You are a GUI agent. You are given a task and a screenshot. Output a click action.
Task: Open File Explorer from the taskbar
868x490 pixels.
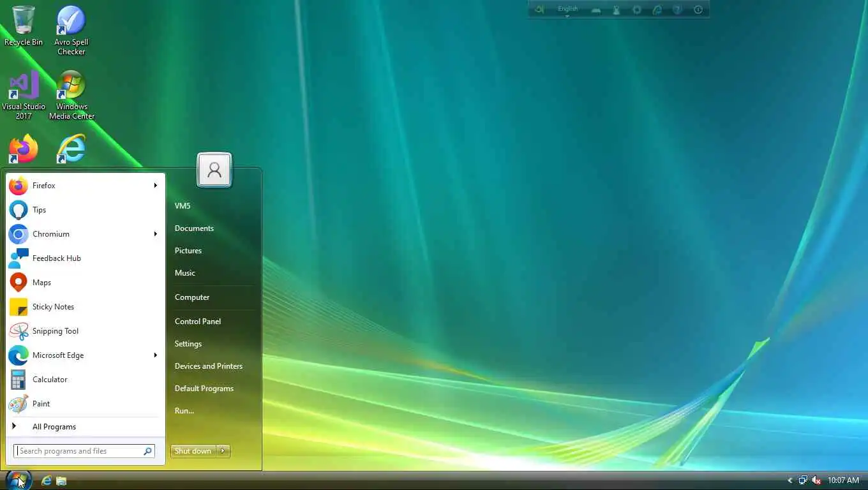tap(61, 480)
